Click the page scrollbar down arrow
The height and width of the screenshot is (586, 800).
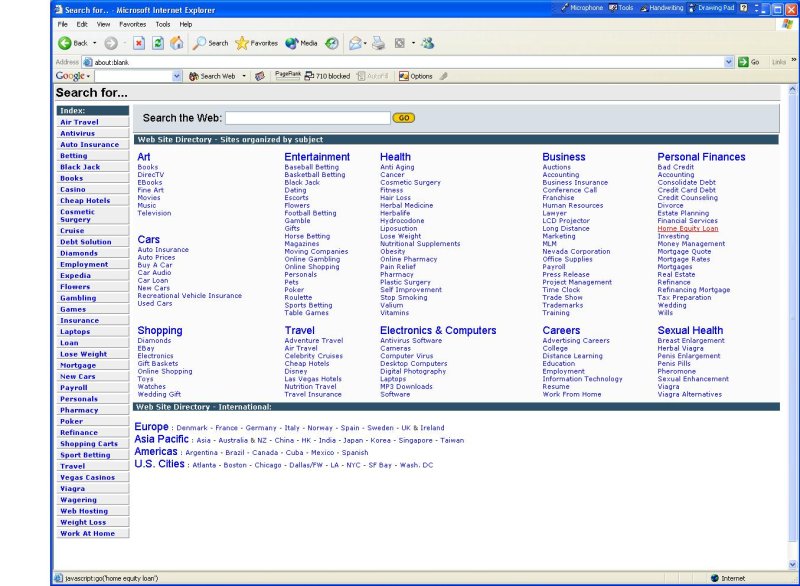pyautogui.click(x=792, y=564)
